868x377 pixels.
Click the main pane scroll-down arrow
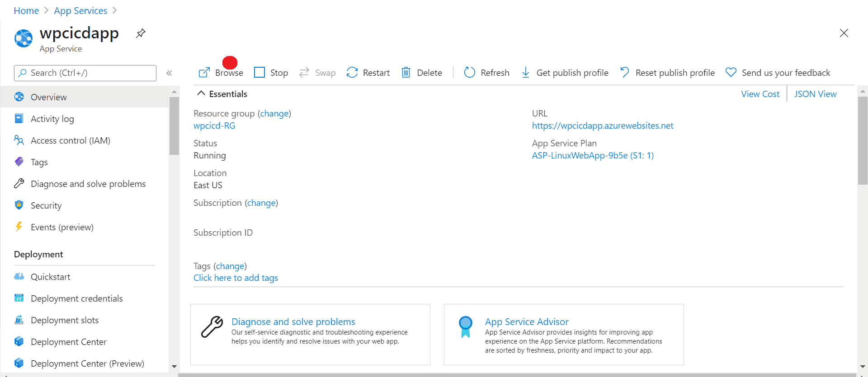click(863, 367)
